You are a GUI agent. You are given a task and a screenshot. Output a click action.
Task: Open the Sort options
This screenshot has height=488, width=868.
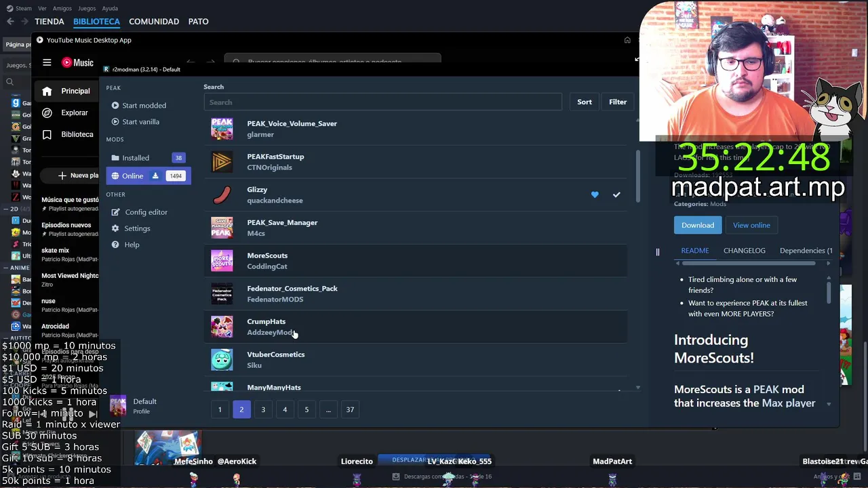coord(585,102)
